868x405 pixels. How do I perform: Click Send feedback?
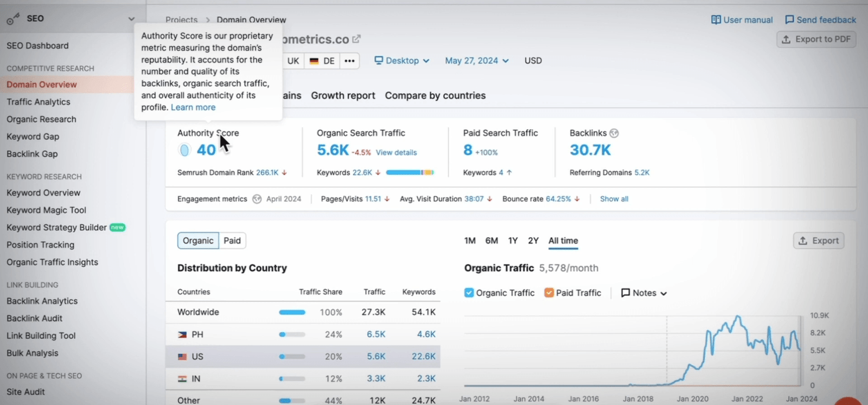click(826, 20)
